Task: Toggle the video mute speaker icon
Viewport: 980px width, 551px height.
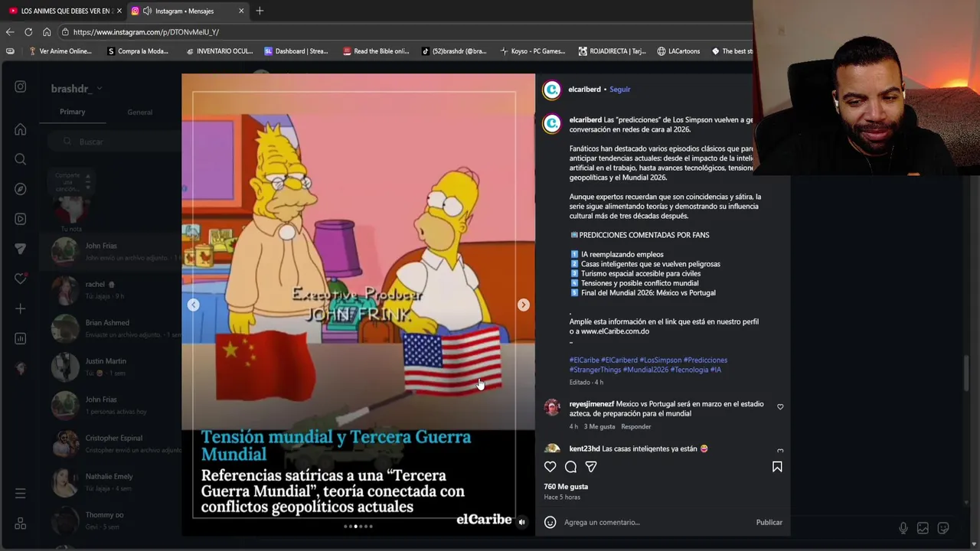Action: (521, 523)
